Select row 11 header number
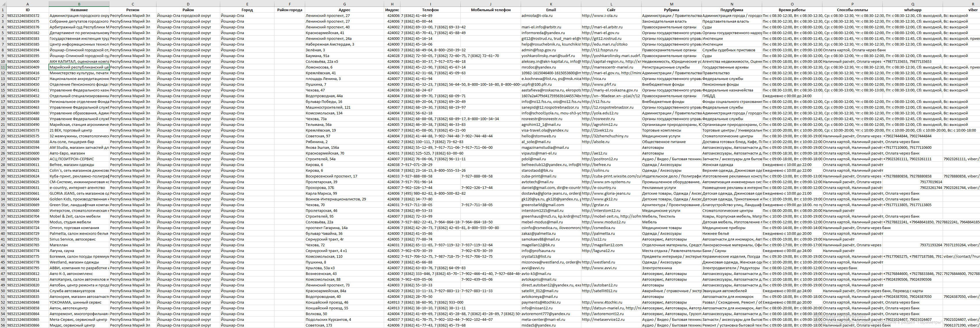Viewport: 980px width, 328px height. (3, 67)
